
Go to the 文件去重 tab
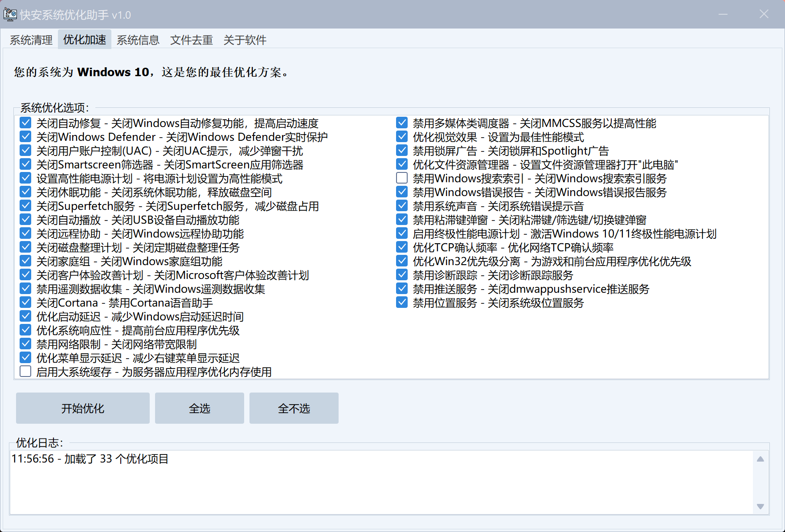(192, 40)
